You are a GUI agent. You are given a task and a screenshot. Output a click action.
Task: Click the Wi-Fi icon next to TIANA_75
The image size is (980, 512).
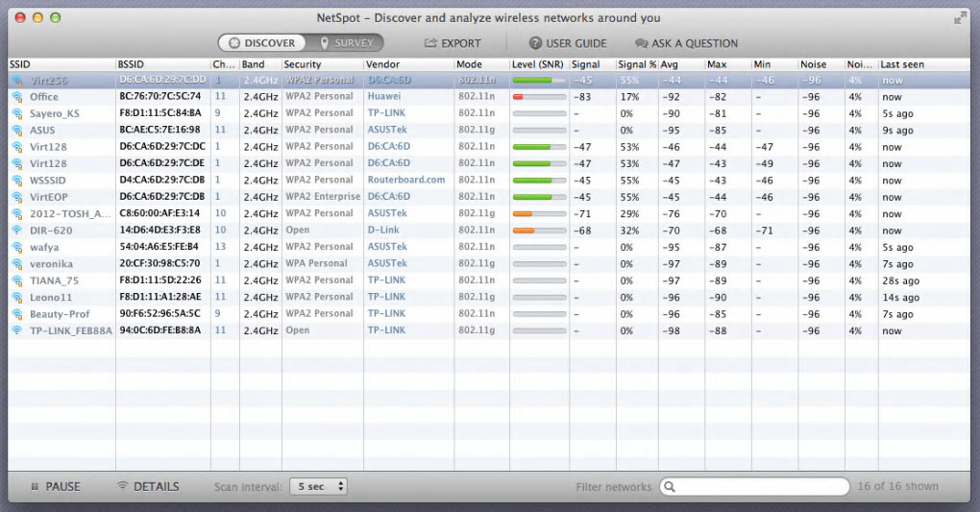click(x=17, y=280)
